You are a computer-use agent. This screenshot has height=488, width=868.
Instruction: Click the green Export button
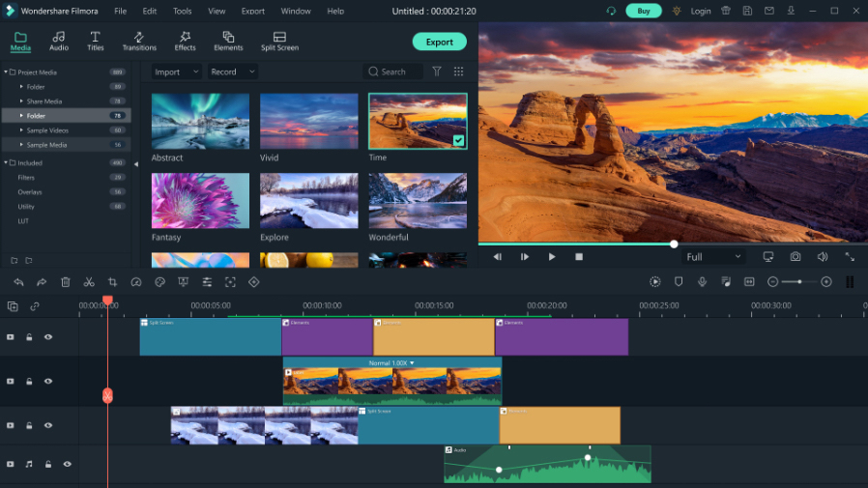[x=439, y=42]
